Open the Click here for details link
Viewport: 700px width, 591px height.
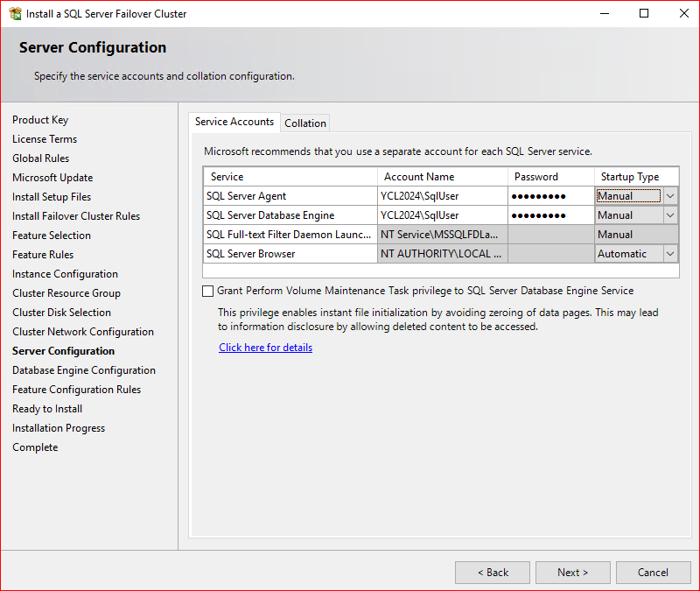point(266,348)
